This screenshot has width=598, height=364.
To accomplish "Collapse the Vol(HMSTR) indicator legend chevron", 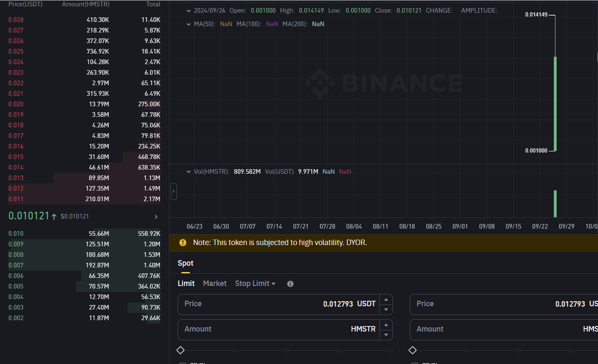I will tap(189, 172).
